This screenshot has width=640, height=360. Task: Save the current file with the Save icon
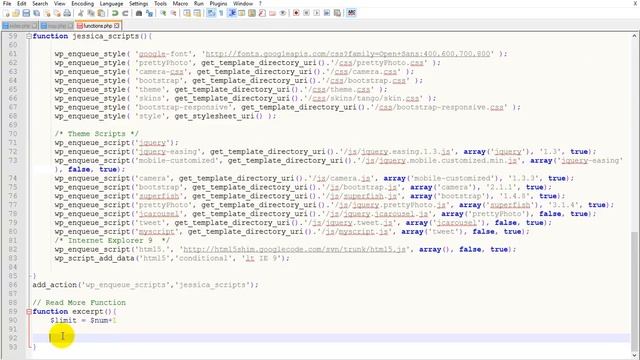(x=26, y=13)
